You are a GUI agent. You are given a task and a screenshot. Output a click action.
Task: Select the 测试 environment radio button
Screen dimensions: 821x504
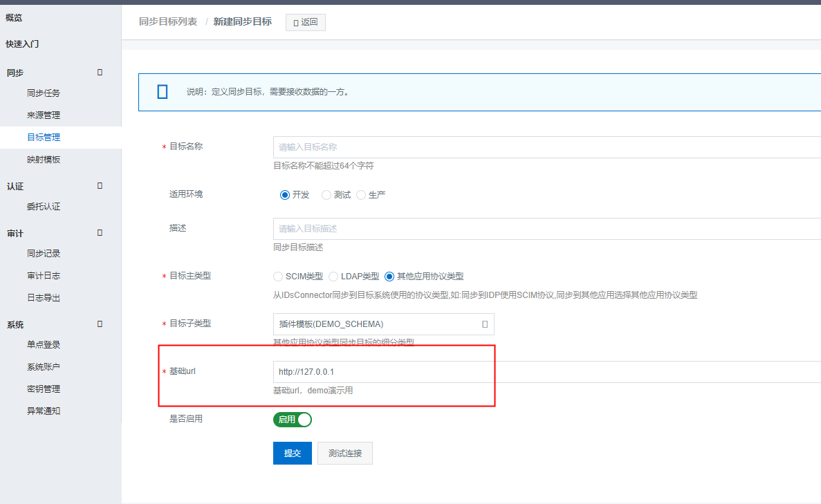pos(327,195)
